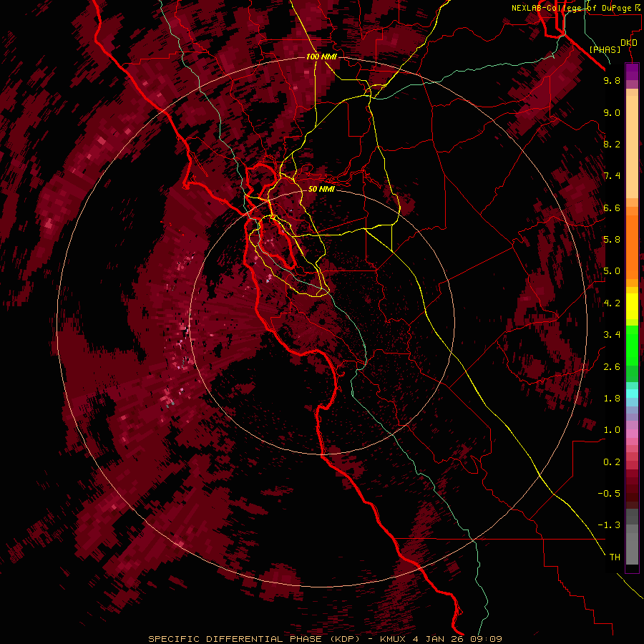
Task: Click the 9.0 legend value
Action: 612,112
